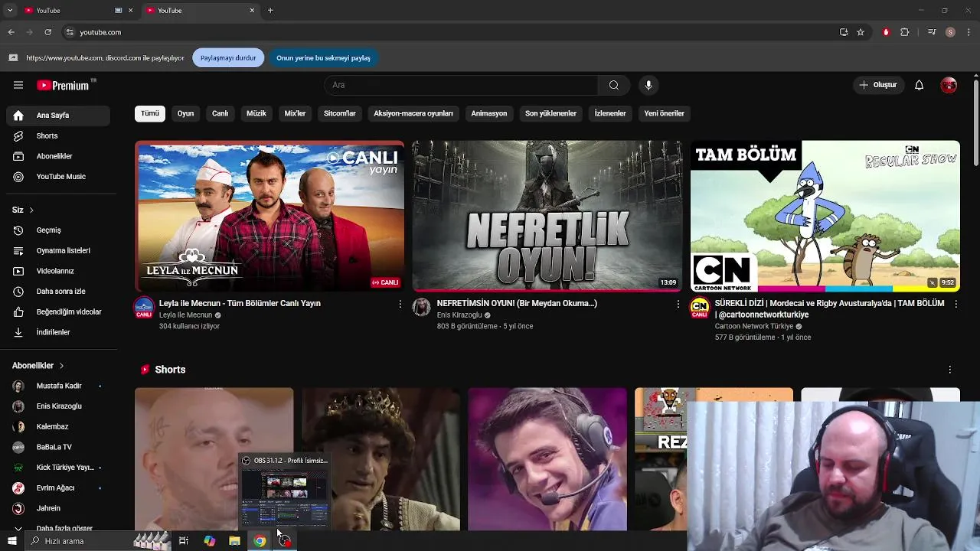The width and height of the screenshot is (980, 551).
Task: Select the Sitcom'lar filter chip
Action: pyautogui.click(x=339, y=113)
